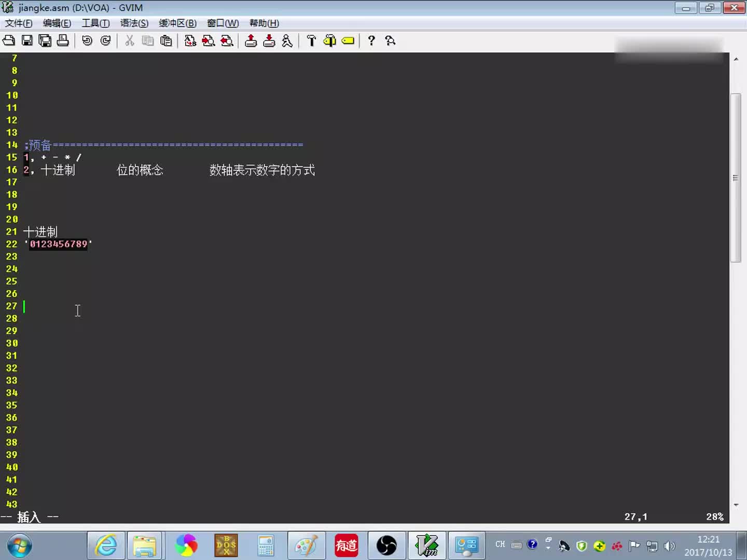Click the Build Tags icon

click(x=329, y=40)
